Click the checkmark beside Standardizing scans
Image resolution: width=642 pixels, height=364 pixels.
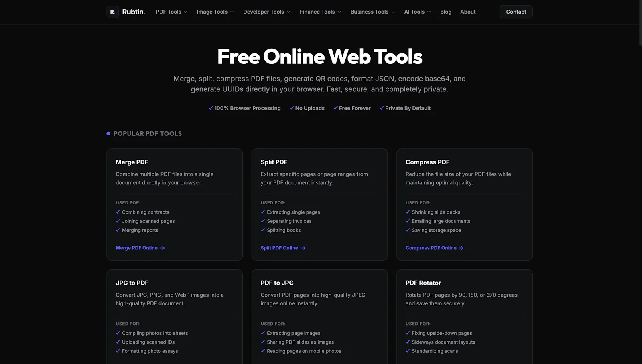[x=408, y=351]
